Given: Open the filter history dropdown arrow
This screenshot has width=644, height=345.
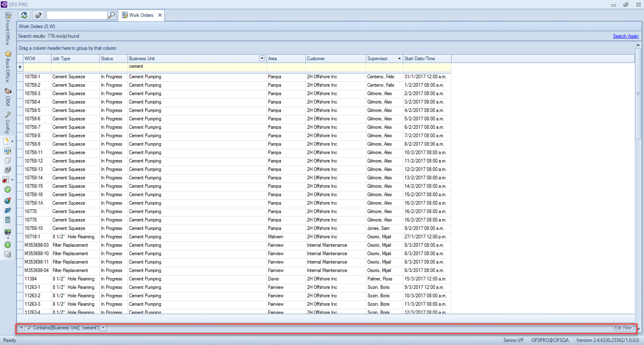Looking at the screenshot, I should (x=103, y=328).
